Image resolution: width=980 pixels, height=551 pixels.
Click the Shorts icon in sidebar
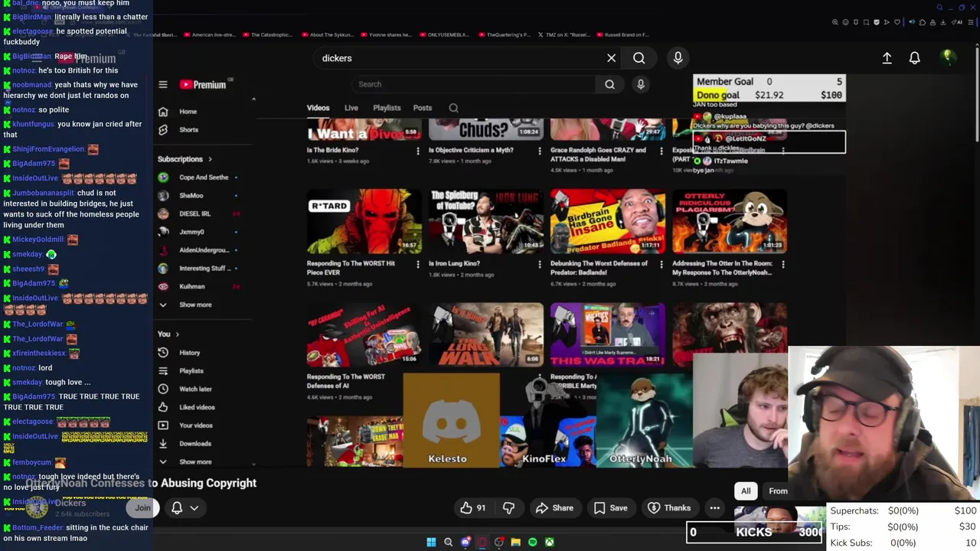pos(163,130)
